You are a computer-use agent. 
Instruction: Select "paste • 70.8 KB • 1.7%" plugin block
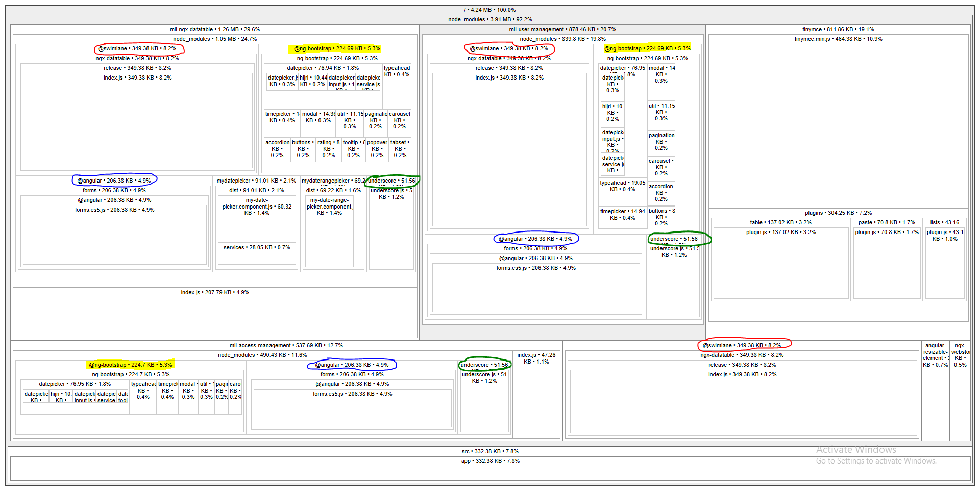[x=887, y=222]
